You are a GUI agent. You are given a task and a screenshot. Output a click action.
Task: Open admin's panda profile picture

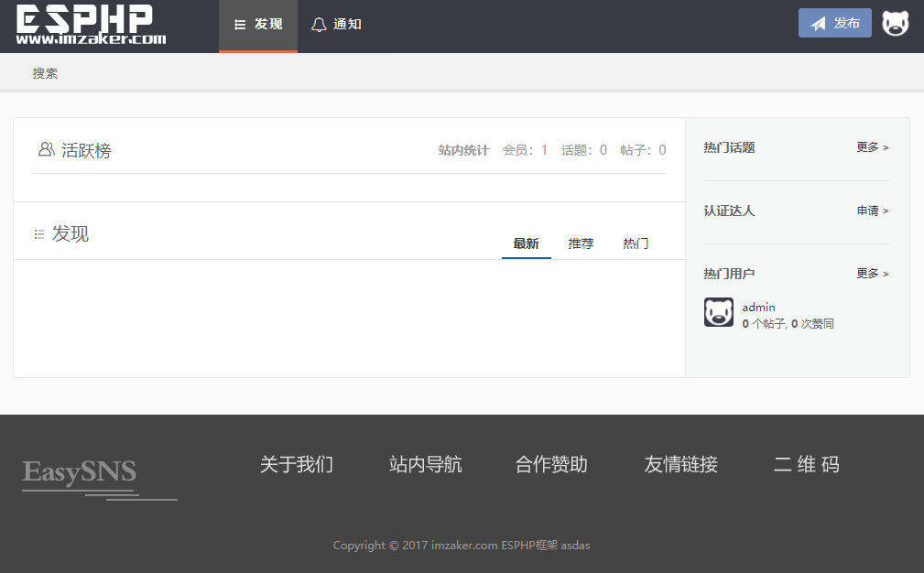pyautogui.click(x=718, y=314)
